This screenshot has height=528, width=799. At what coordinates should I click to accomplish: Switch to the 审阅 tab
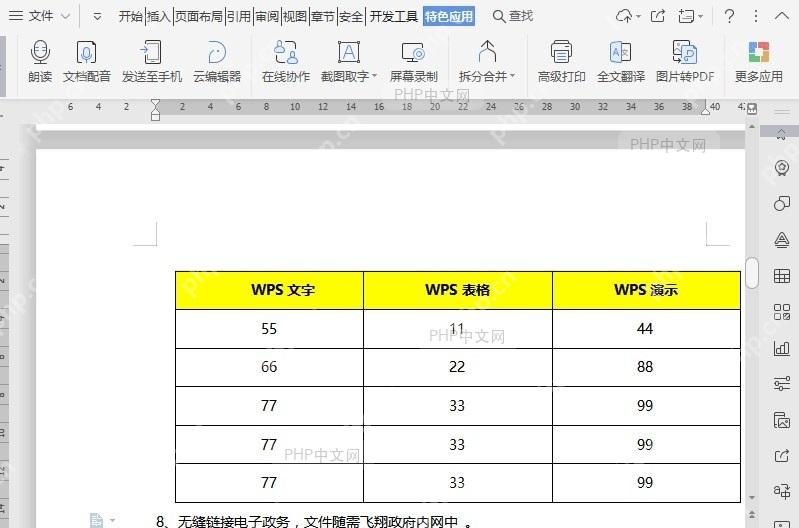(x=267, y=17)
